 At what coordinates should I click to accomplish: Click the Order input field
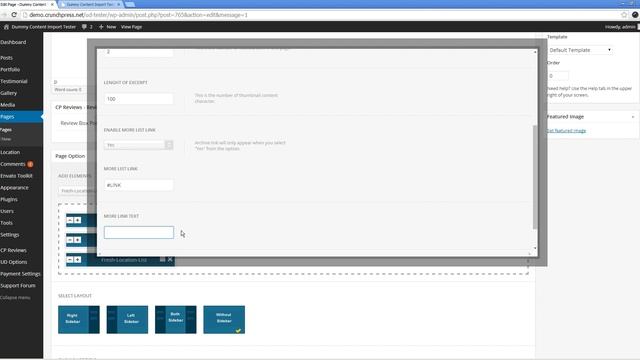558,76
